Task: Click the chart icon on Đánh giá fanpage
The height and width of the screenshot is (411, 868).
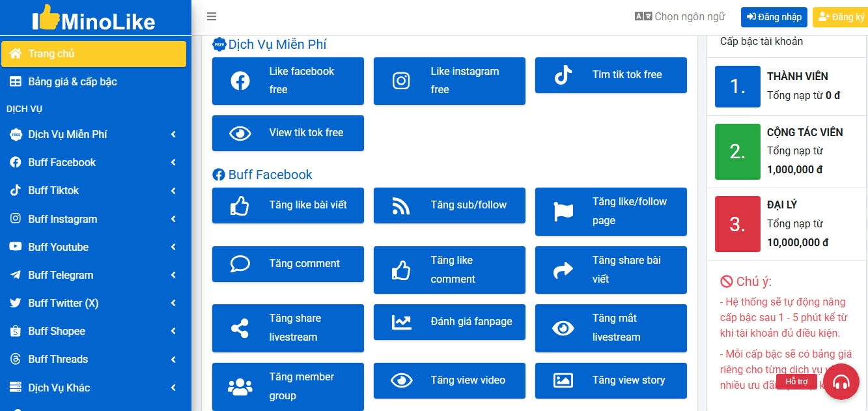Action: 401,322
